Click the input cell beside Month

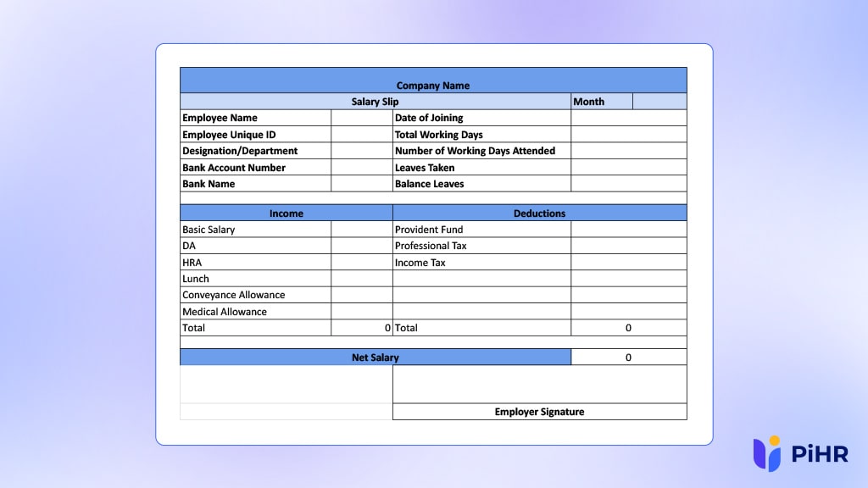659,101
